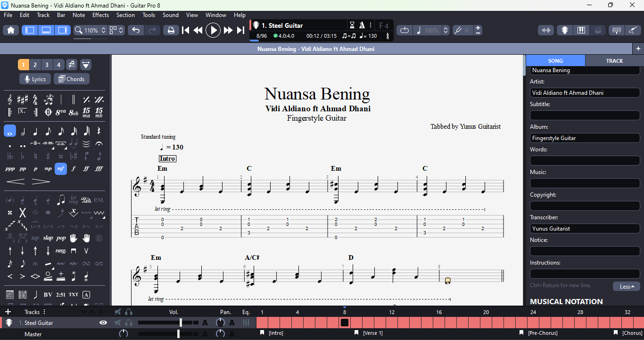Go to the home screen icon
The image size is (644, 340).
point(11,30)
